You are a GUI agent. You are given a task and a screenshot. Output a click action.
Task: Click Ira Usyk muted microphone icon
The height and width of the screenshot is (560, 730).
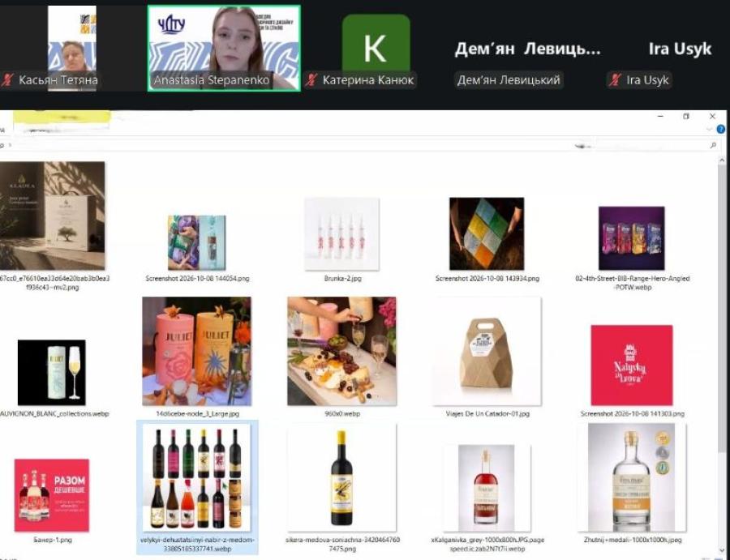tap(615, 80)
